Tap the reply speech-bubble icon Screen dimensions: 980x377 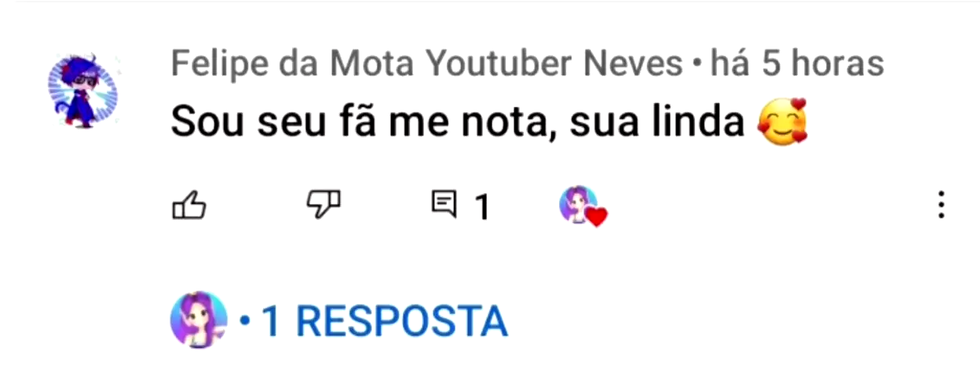click(444, 206)
